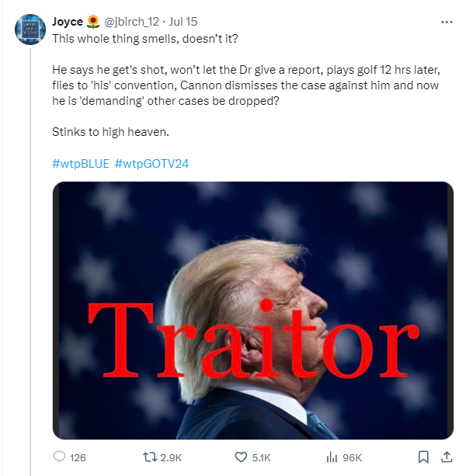The height and width of the screenshot is (476, 466).
Task: Follow the #wtpBLUE hashtag
Action: click(81, 164)
